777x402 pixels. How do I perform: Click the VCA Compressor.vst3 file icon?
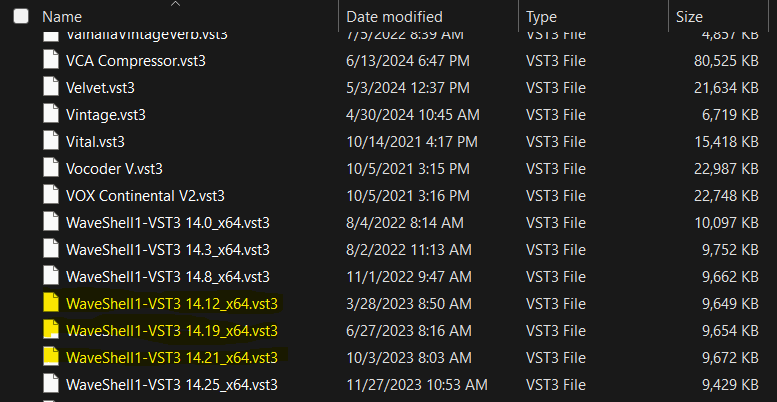(x=51, y=61)
